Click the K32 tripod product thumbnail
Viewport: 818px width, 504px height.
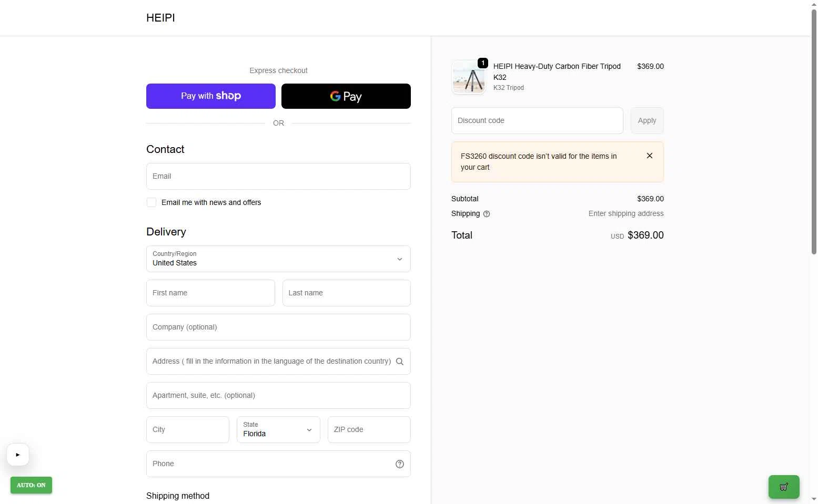click(469, 77)
